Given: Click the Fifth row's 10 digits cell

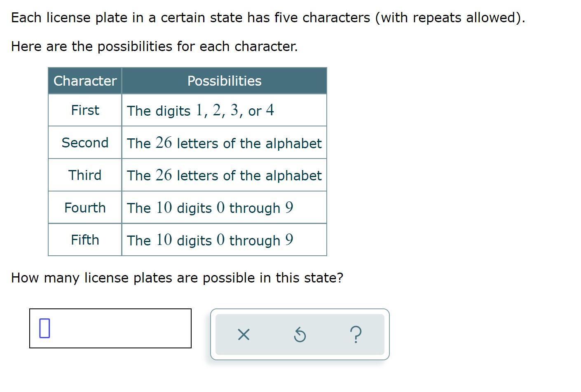Looking at the screenshot, I should [x=224, y=240].
